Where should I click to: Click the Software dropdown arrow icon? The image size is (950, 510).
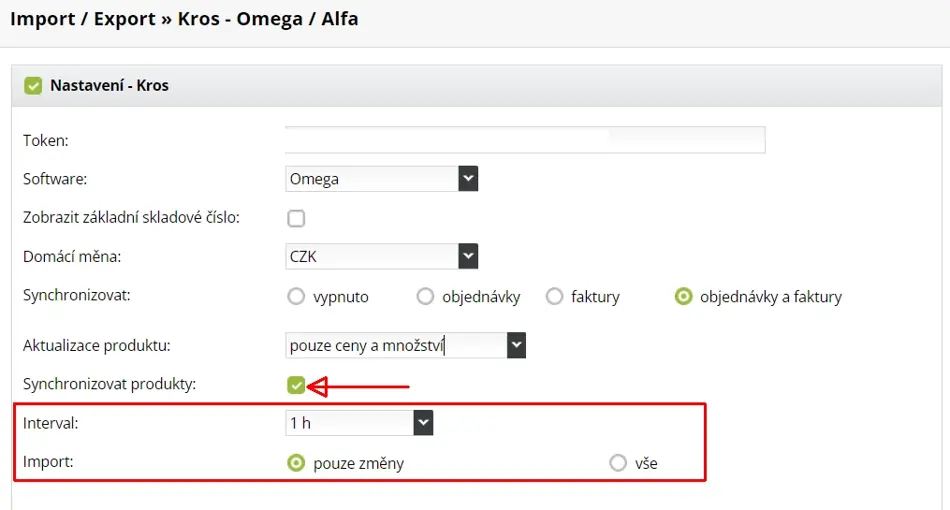468,179
